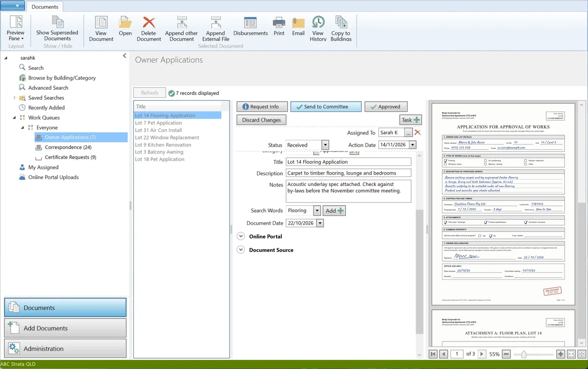Screen dimensions: 588x369
Task: Open Disbursements from the ribbon
Action: [250, 25]
